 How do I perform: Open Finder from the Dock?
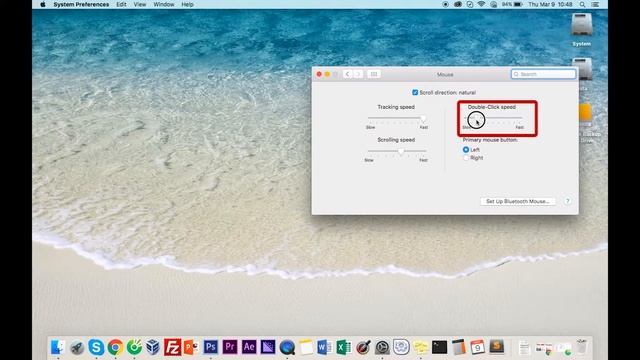click(58, 347)
